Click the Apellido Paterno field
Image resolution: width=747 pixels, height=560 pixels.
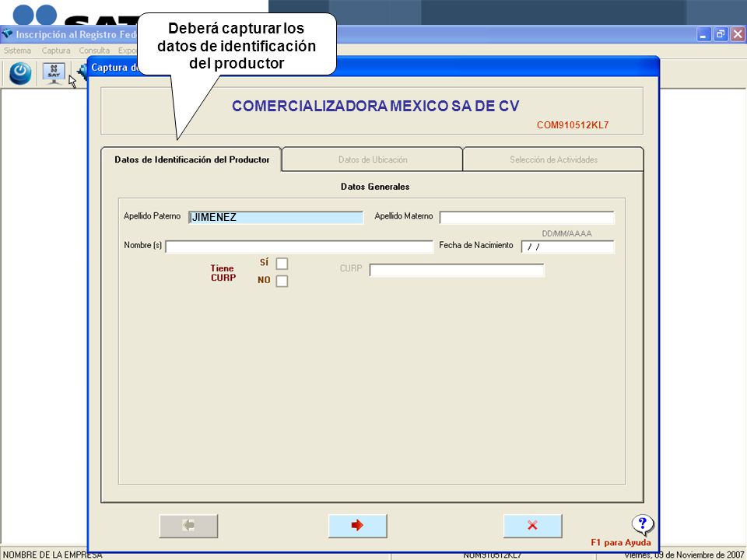[x=275, y=218]
